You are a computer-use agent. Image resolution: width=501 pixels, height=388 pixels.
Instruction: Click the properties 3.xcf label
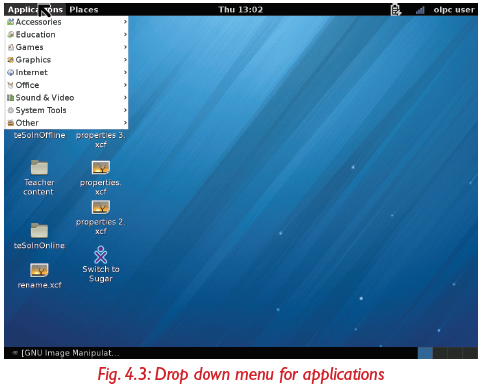tap(101, 140)
